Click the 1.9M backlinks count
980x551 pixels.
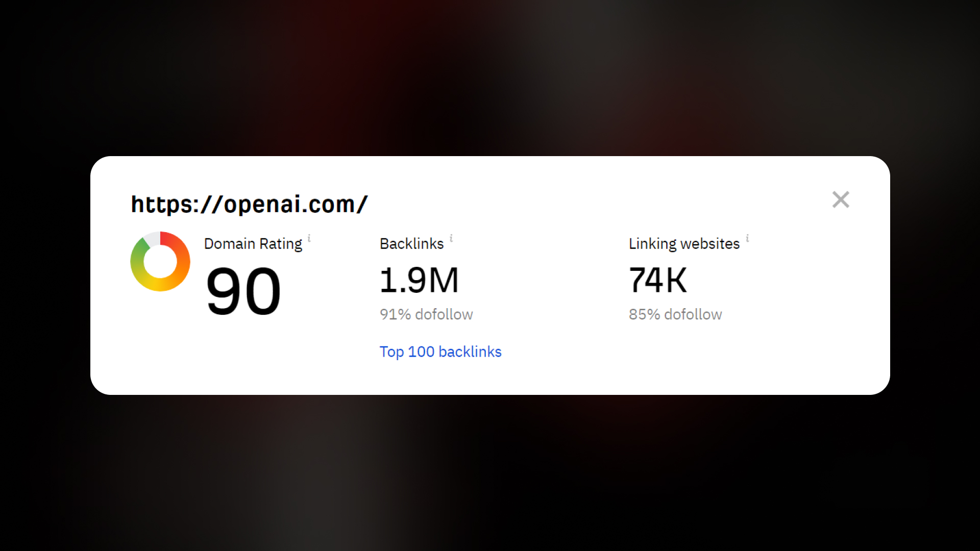point(419,280)
